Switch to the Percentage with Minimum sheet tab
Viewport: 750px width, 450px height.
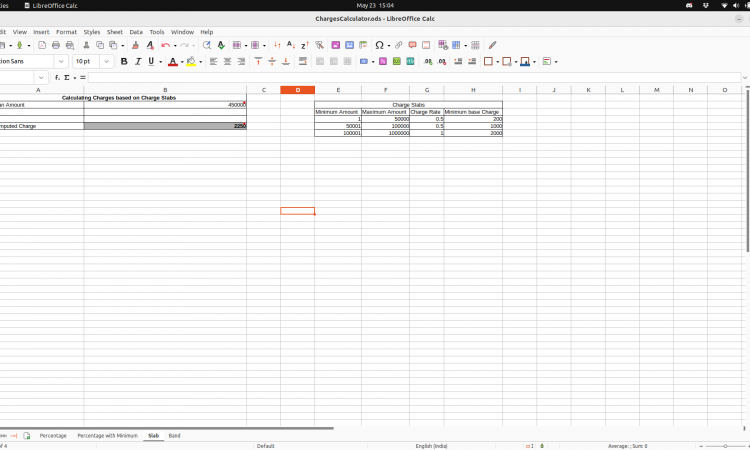pyautogui.click(x=107, y=436)
